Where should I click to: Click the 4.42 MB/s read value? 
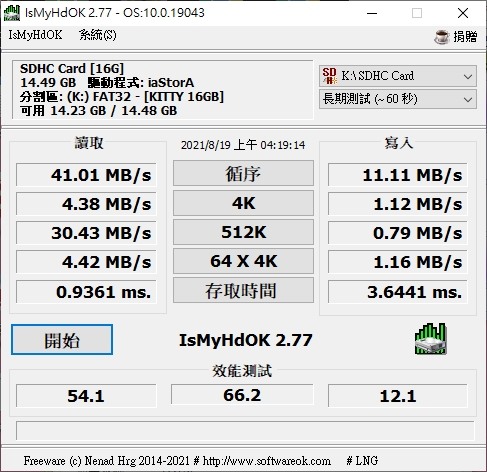pyautogui.click(x=86, y=262)
